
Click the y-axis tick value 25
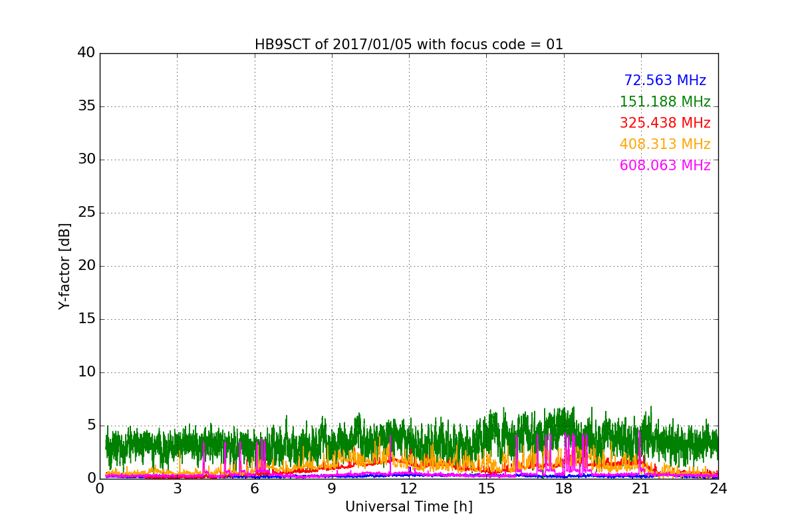tap(86, 212)
